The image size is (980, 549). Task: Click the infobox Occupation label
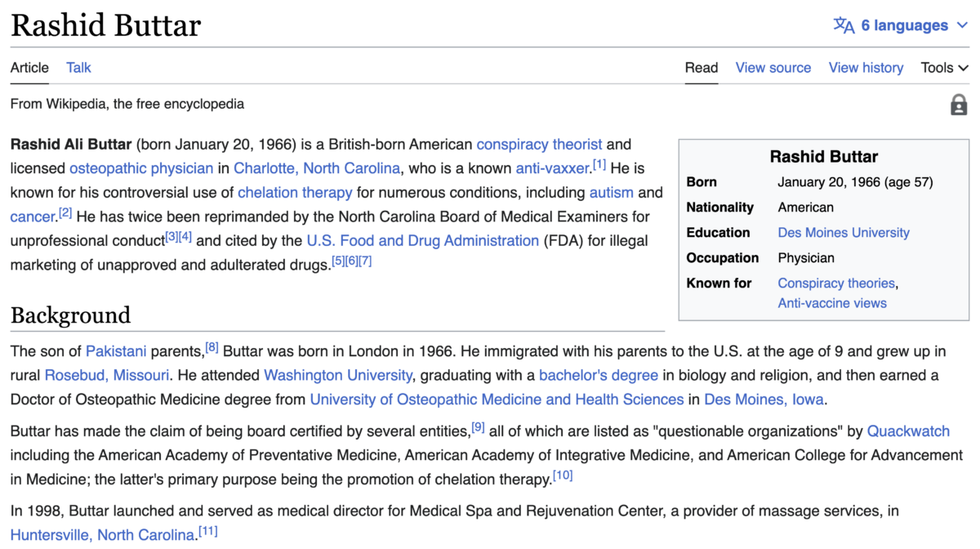pyautogui.click(x=723, y=258)
